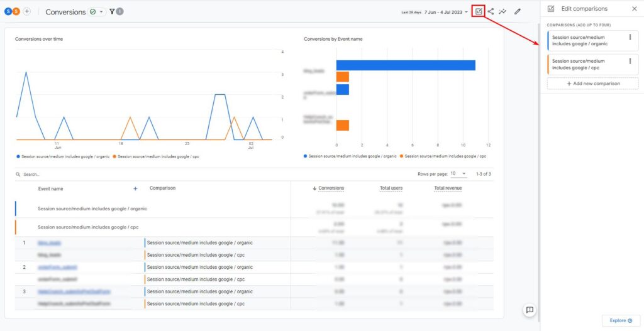The image size is (644, 331).
Task: Click the Explore button
Action: [x=621, y=320]
